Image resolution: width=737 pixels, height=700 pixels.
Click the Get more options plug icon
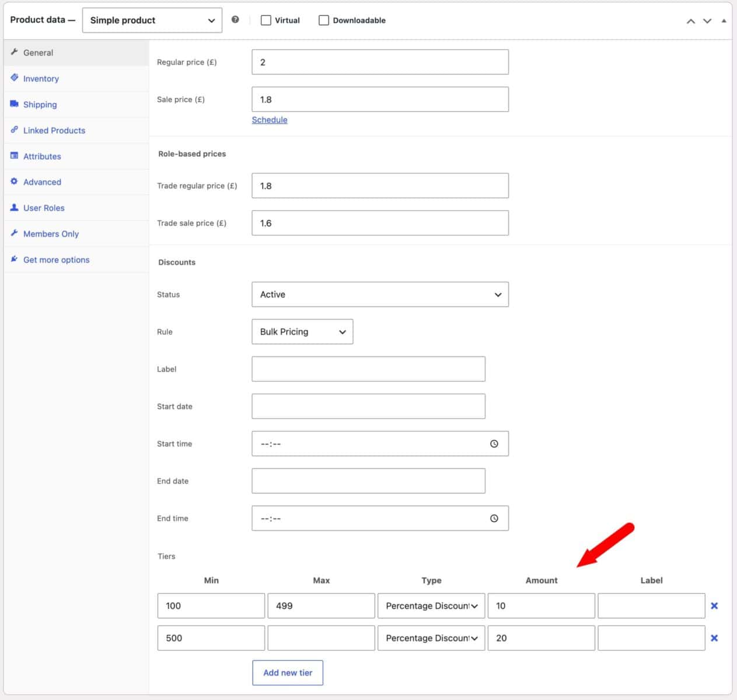pyautogui.click(x=15, y=259)
